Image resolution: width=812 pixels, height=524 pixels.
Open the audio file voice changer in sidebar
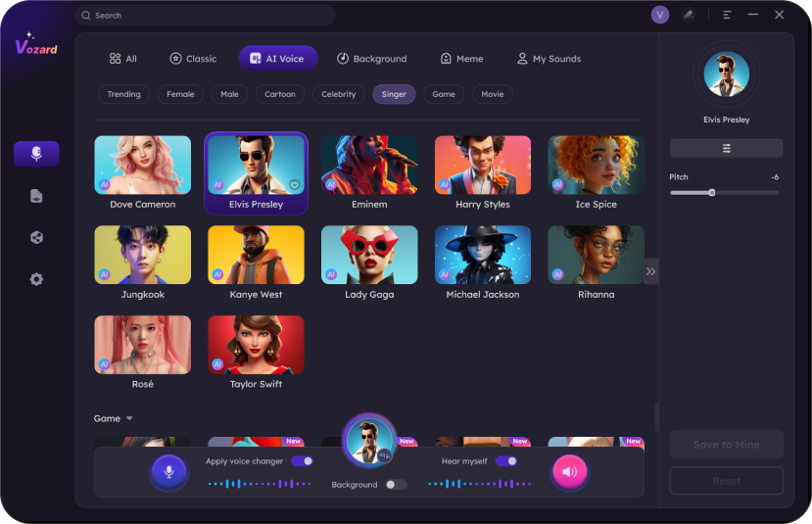(36, 196)
